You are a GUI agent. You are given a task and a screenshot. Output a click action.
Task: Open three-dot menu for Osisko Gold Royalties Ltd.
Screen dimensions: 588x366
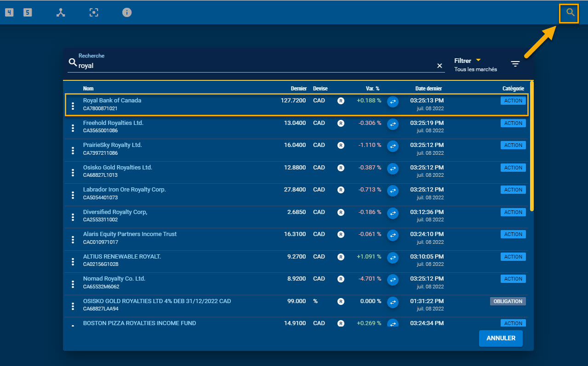click(73, 173)
